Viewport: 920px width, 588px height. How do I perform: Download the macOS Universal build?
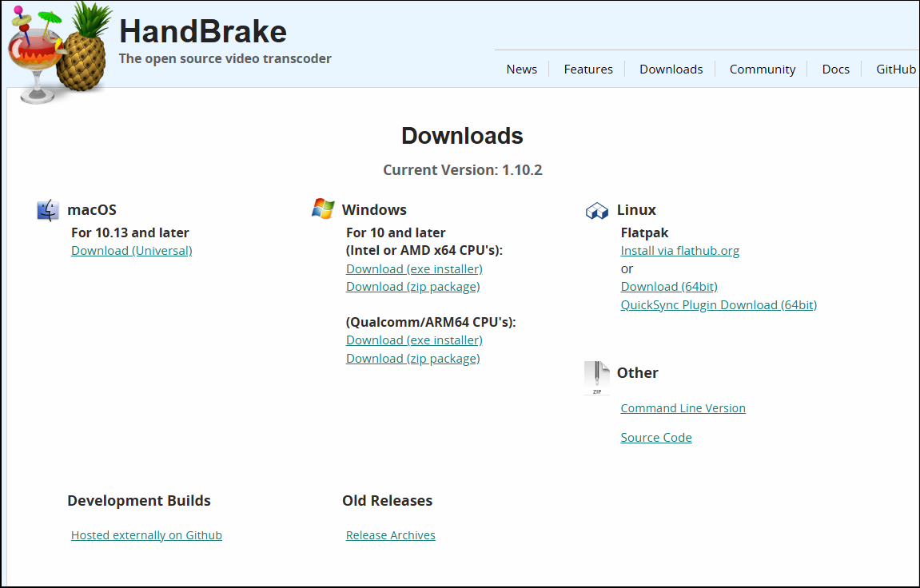pos(131,250)
